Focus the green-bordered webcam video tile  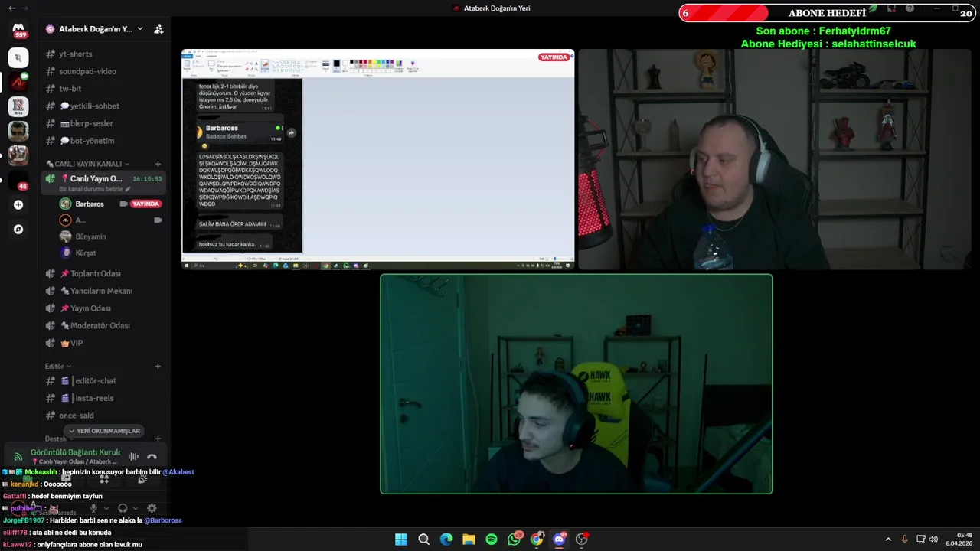tap(577, 384)
